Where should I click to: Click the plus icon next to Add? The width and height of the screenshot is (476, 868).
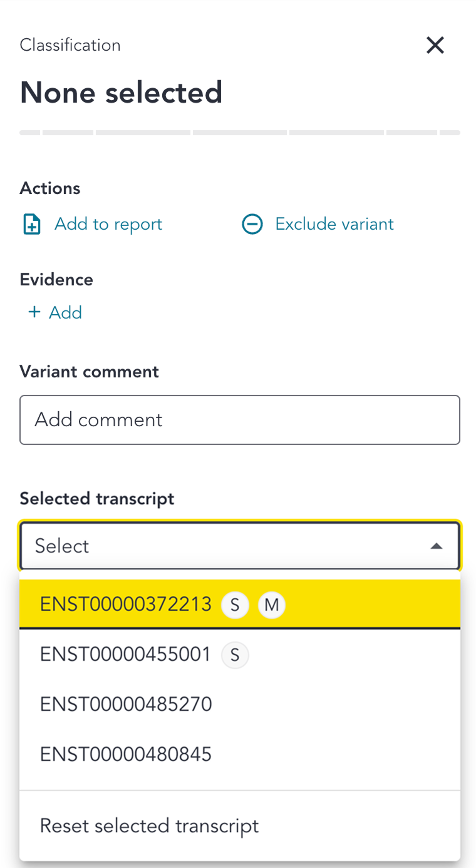[x=34, y=312]
